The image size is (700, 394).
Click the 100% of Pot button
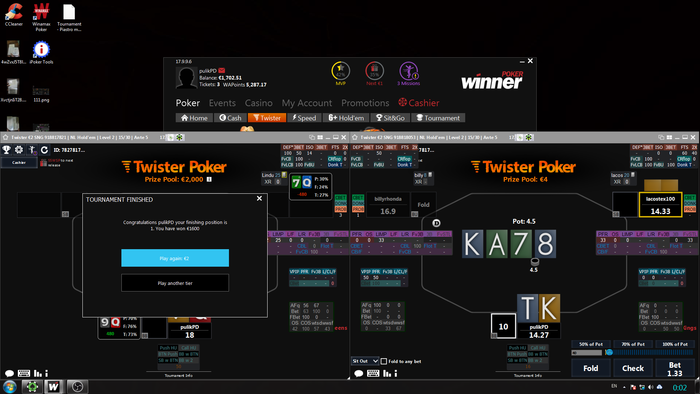click(x=675, y=344)
